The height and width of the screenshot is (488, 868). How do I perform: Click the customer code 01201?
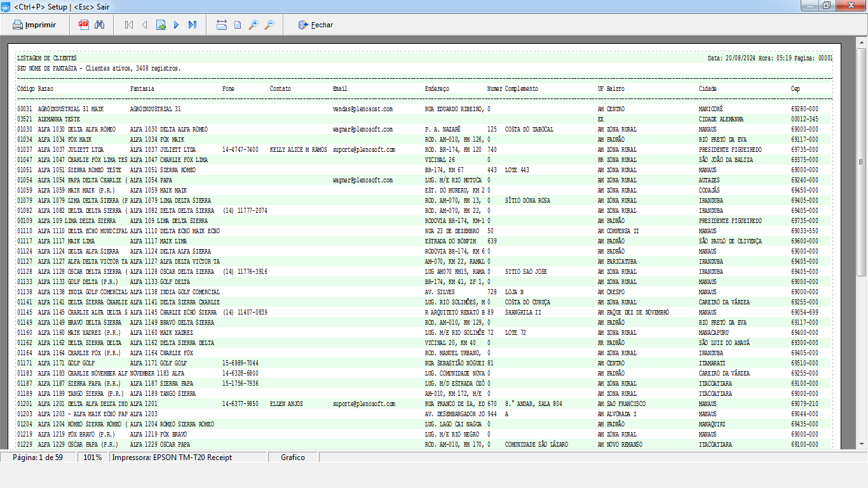pyautogui.click(x=25, y=404)
